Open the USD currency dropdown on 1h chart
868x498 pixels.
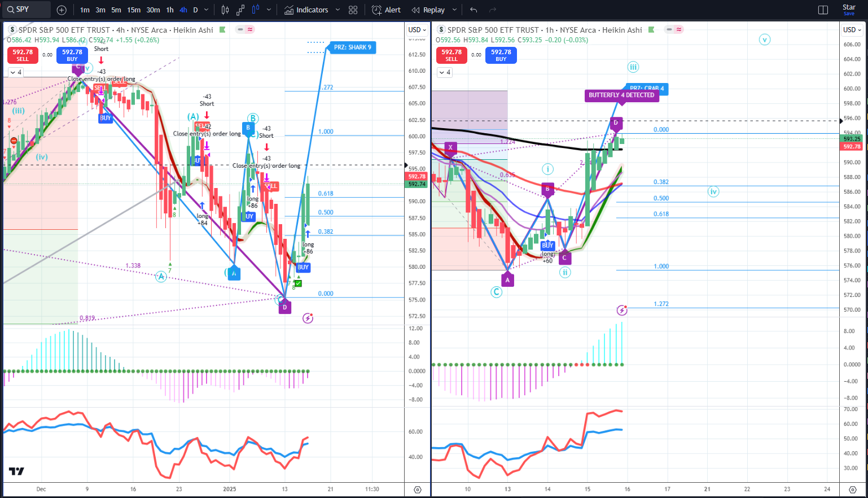tap(852, 30)
